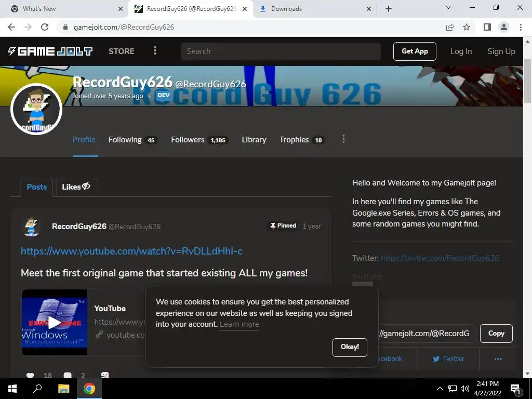Click the Log In link
Screen dimensions: 532x399
[461, 51]
